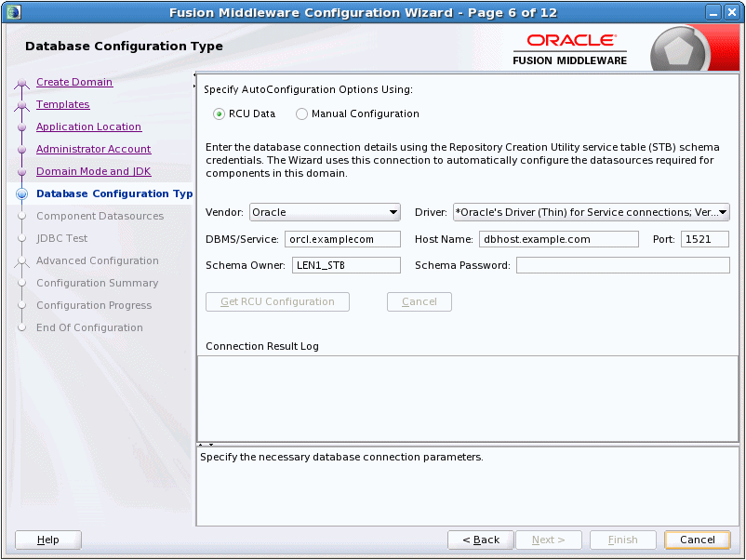Open the Administrator Account step
746x560 pixels.
pos(94,149)
